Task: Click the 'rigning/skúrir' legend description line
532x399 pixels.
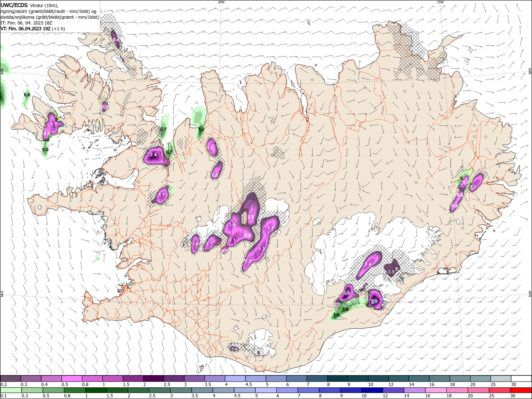Action: point(49,11)
